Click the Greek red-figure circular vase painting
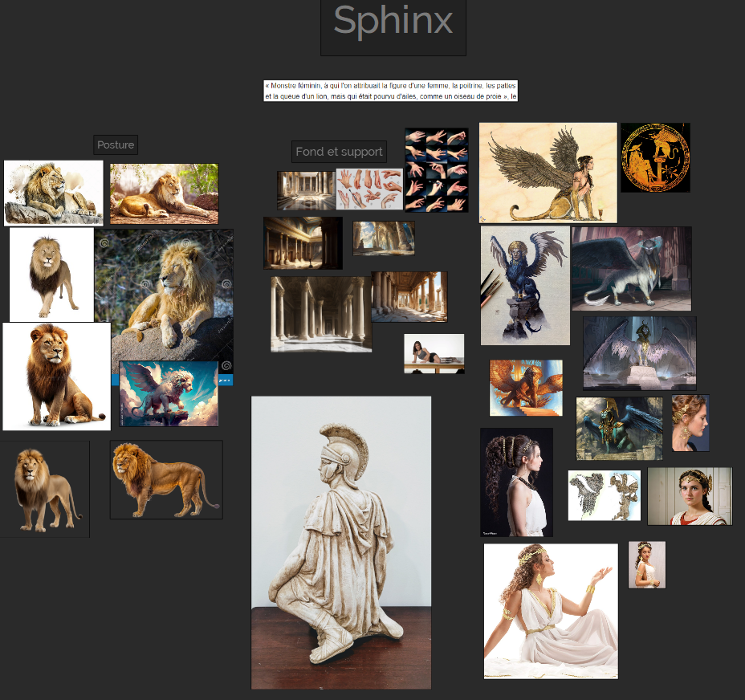The height and width of the screenshot is (700, 745). (x=655, y=157)
